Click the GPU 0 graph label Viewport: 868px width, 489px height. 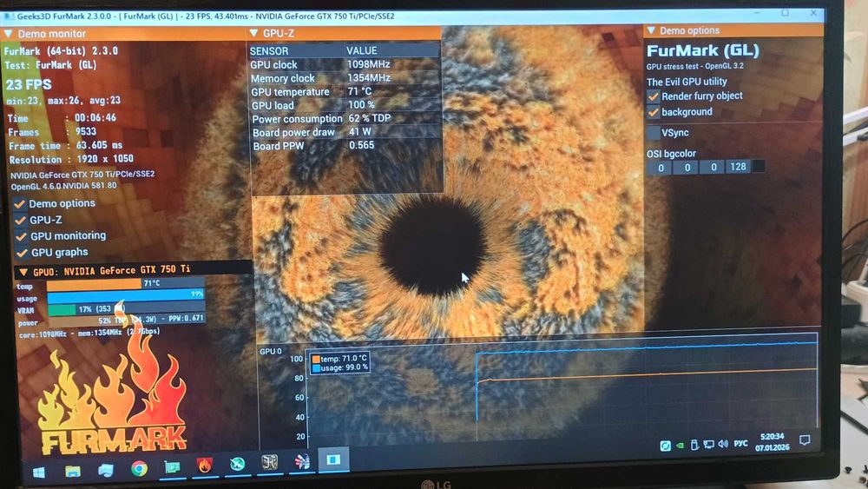(x=271, y=351)
